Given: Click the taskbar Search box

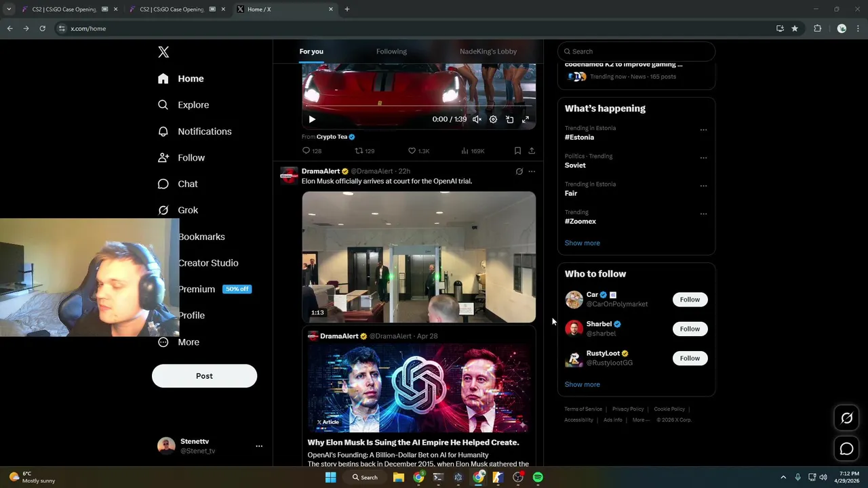Looking at the screenshot, I should point(365,477).
